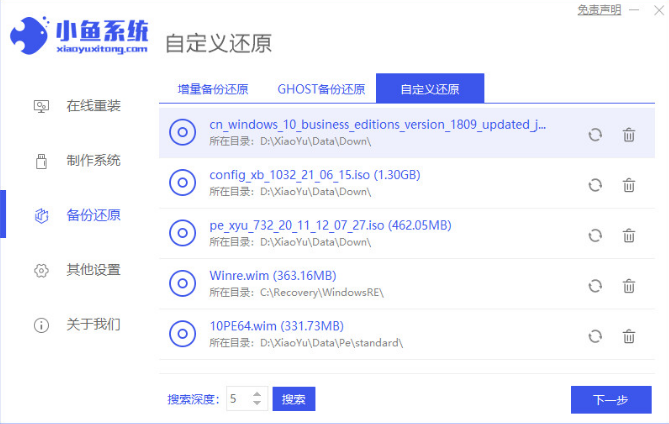Delete the Winre.wim entry

coord(629,285)
